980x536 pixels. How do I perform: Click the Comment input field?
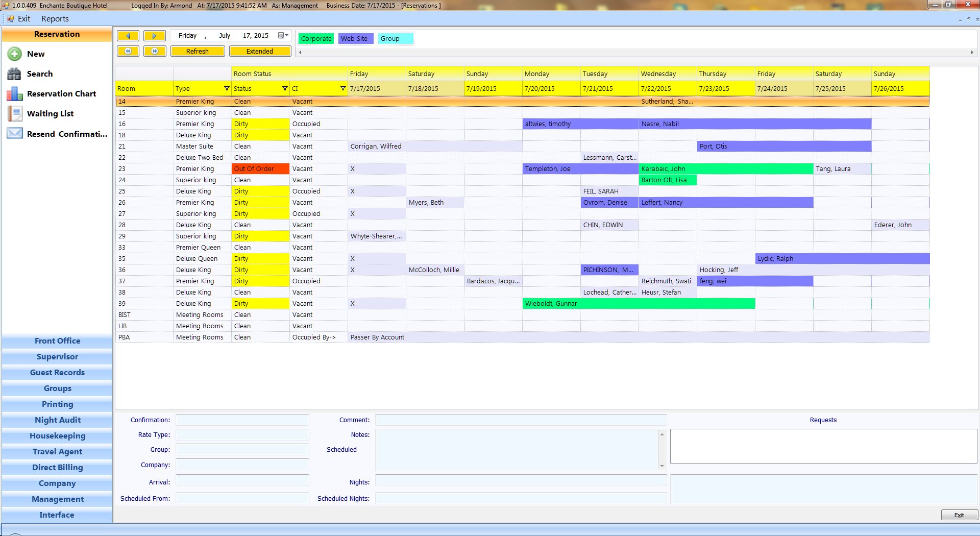(x=521, y=420)
